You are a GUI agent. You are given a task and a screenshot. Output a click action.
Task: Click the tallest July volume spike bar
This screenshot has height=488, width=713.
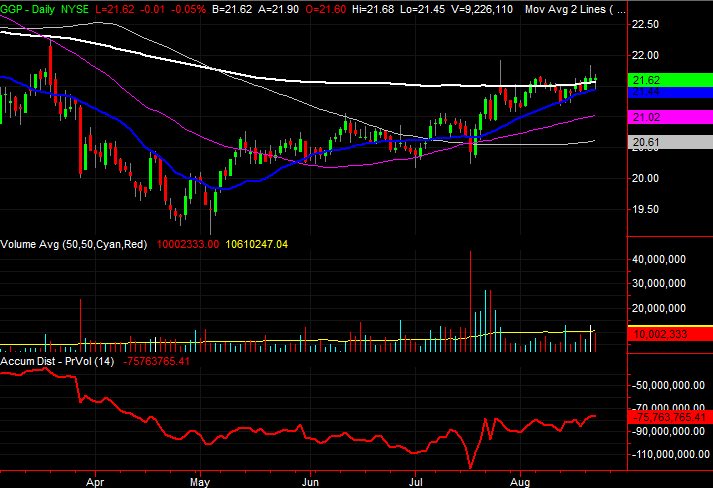[471, 301]
